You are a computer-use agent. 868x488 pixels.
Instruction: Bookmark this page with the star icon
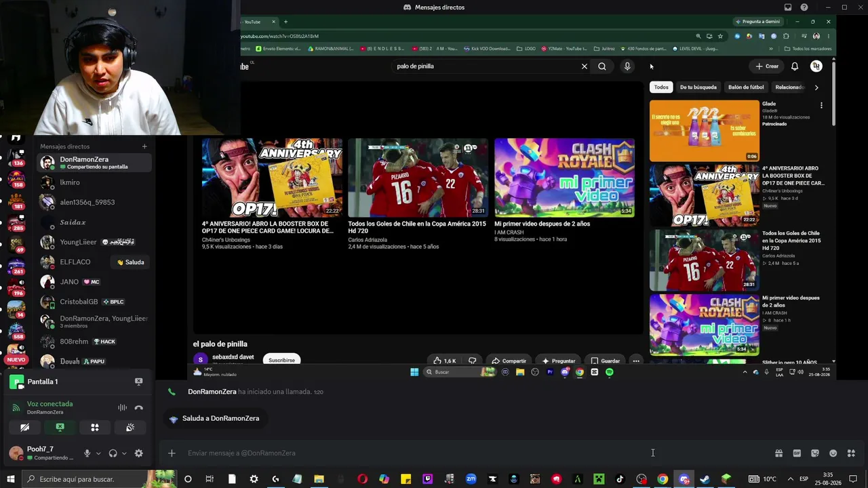tap(720, 36)
